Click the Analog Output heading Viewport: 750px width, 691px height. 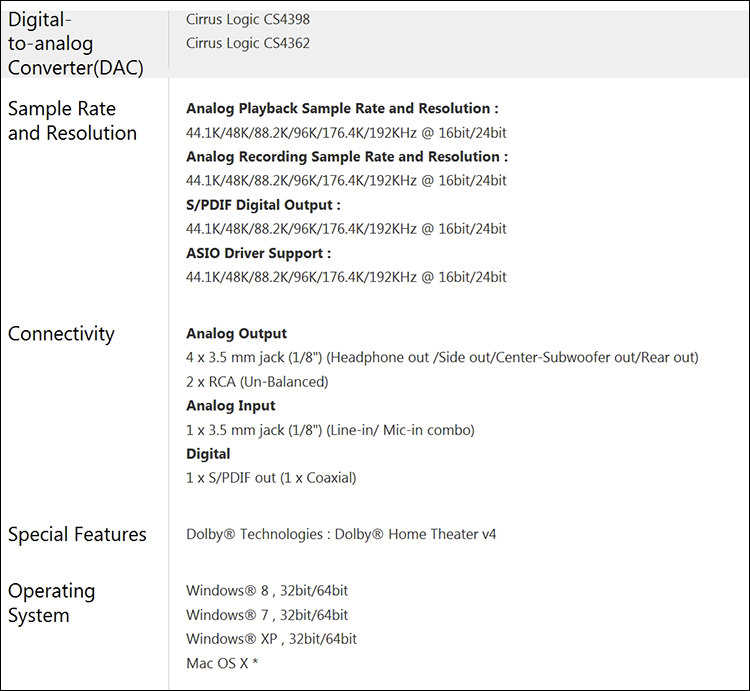point(236,333)
